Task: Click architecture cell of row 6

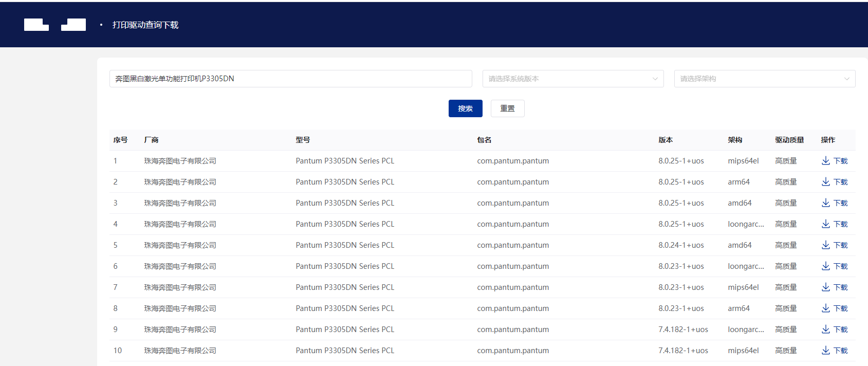Action: click(x=746, y=266)
